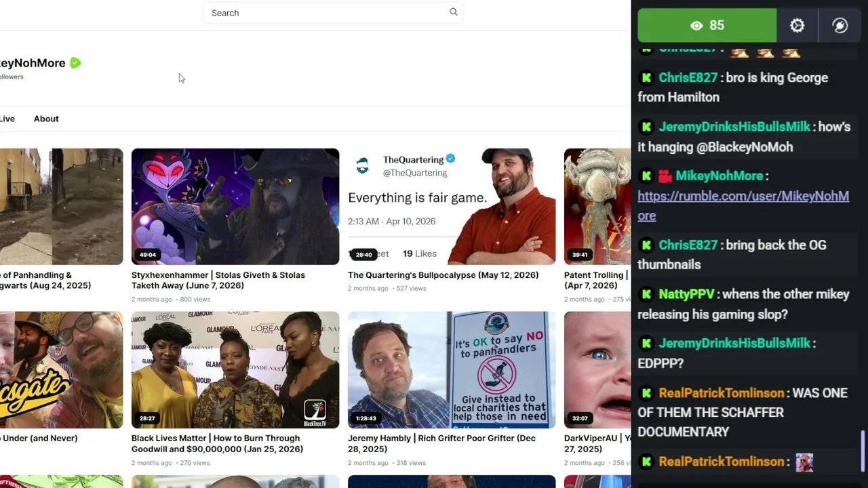Click the 32:07 duration badge
Screen dimensions: 868x488
click(580, 418)
